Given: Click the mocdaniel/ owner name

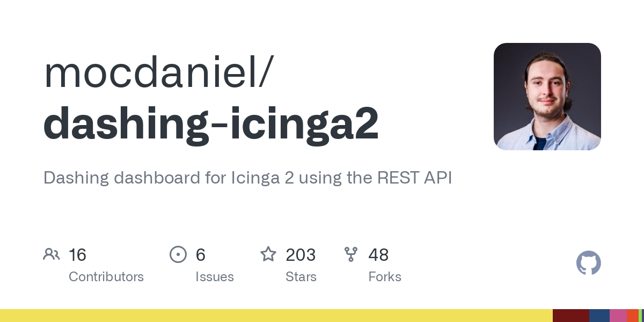Looking at the screenshot, I should (159, 74).
